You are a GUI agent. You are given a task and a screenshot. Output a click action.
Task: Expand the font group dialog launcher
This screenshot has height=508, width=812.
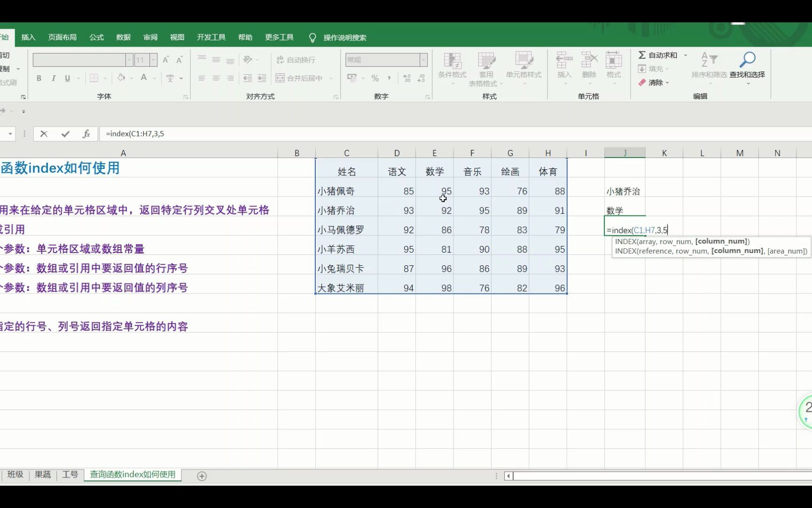tap(186, 97)
